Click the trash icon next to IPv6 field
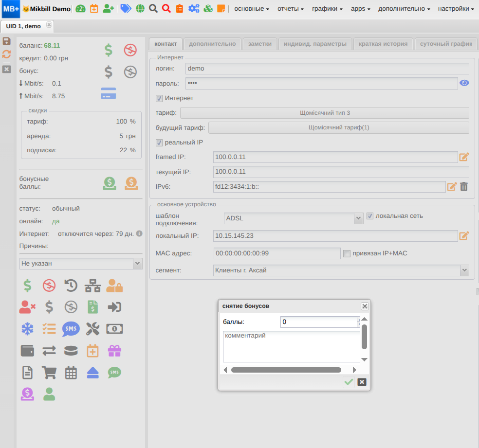 coord(464,186)
